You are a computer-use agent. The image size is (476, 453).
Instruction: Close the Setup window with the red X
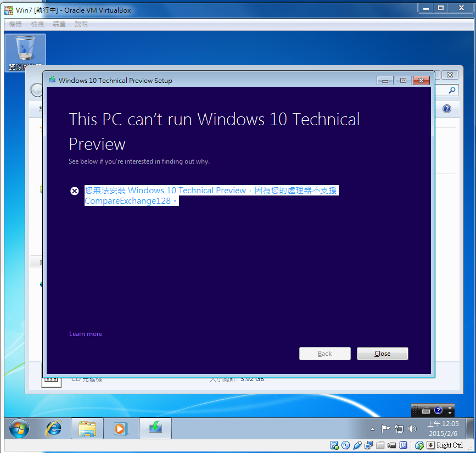421,81
